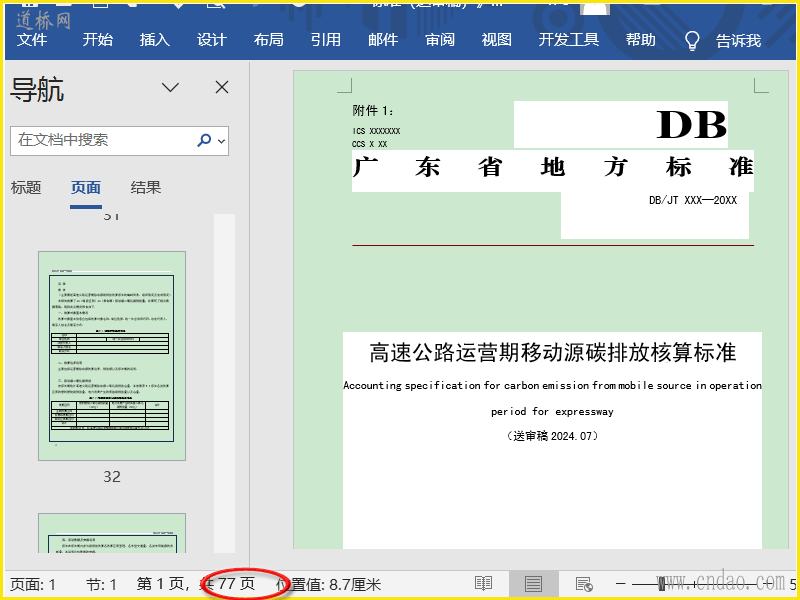This screenshot has height=600, width=800.
Task: Select the 审阅 ribbon tab
Action: pyautogui.click(x=440, y=39)
